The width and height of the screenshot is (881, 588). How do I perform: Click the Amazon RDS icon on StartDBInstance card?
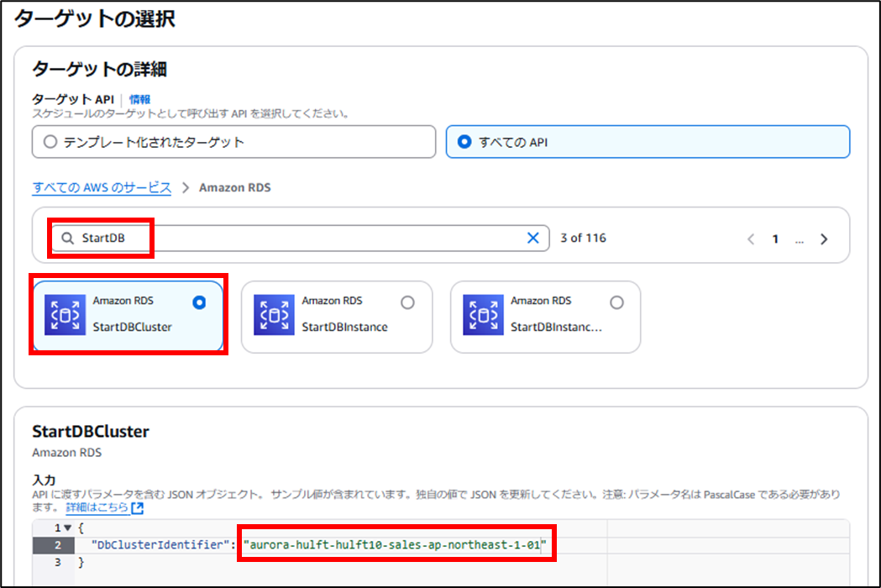[x=274, y=315]
